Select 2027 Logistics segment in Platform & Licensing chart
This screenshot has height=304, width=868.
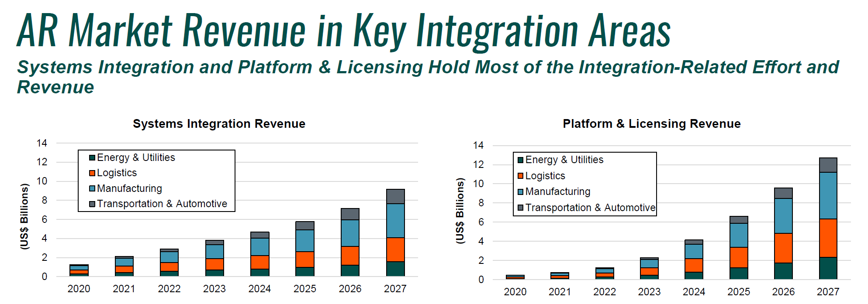pos(828,238)
